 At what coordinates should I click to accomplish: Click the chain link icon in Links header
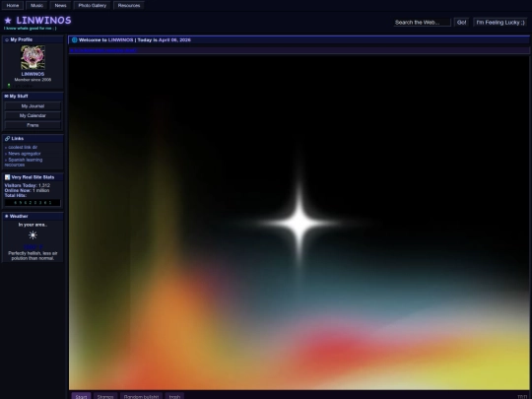point(7,139)
